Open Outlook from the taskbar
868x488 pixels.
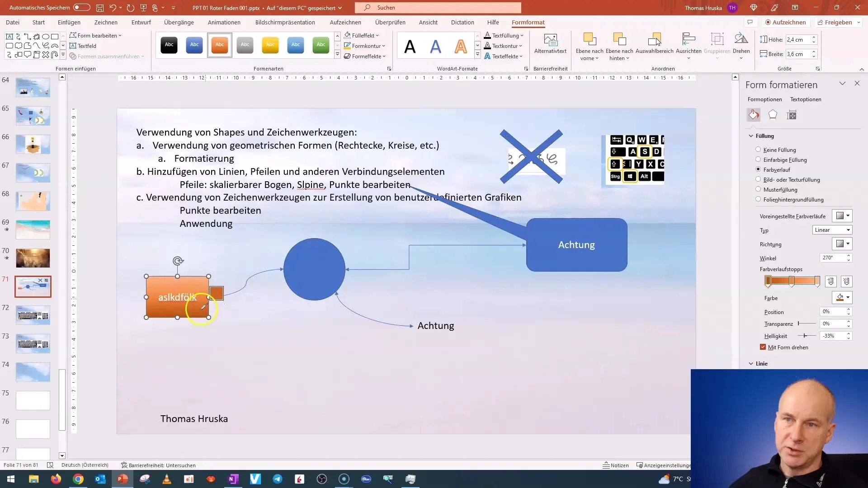(x=100, y=479)
